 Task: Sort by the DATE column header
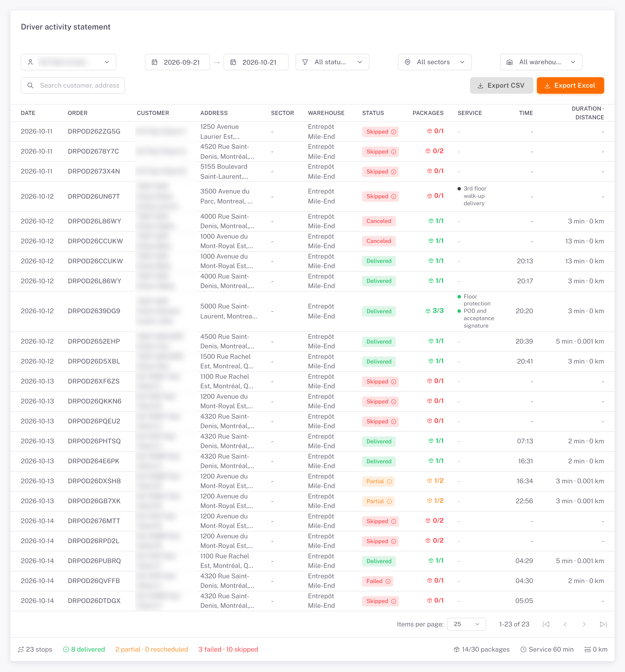(x=28, y=113)
